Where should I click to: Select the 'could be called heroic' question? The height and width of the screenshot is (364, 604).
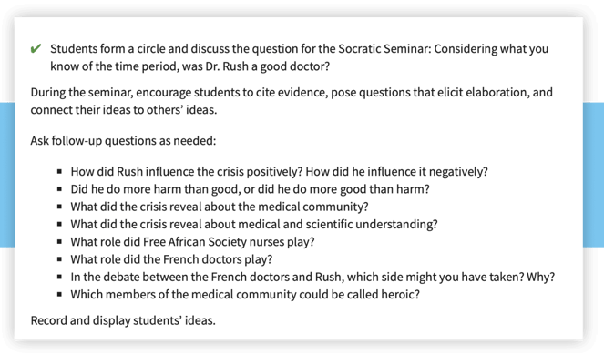coord(245,295)
